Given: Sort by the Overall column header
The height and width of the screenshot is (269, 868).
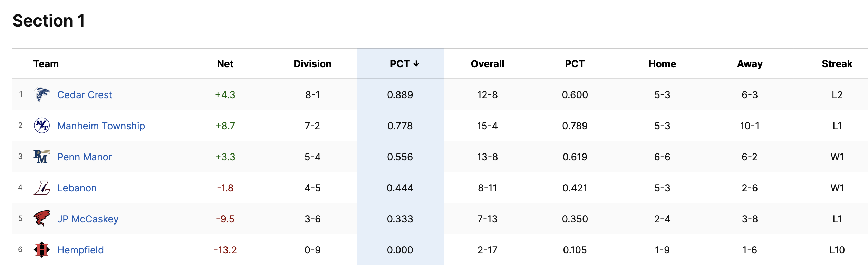Looking at the screenshot, I should pos(488,64).
